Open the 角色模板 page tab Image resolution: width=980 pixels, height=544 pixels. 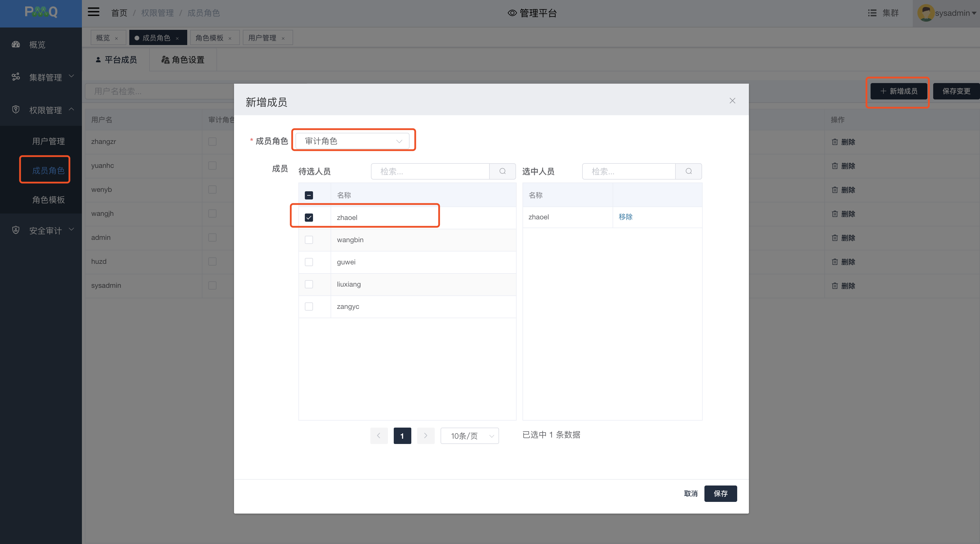209,38
